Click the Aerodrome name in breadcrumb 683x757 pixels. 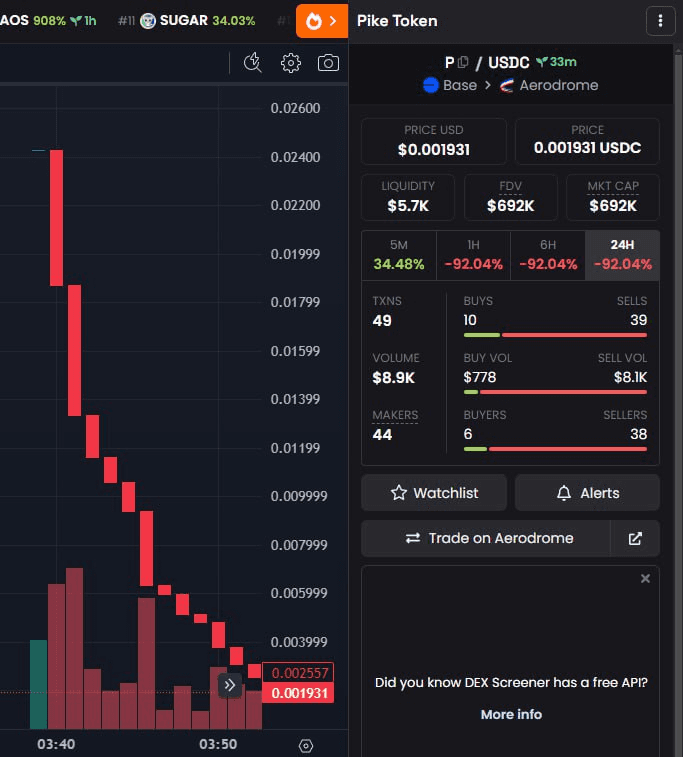click(x=559, y=85)
